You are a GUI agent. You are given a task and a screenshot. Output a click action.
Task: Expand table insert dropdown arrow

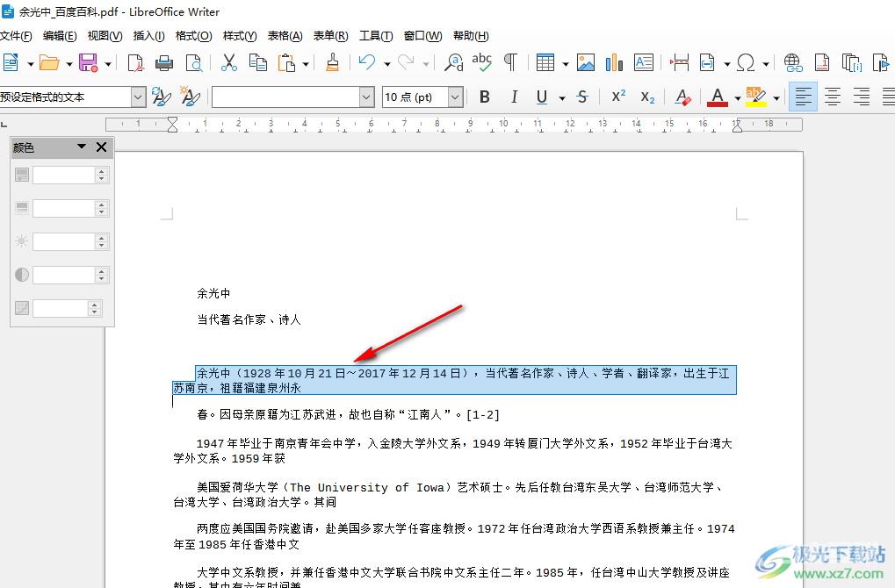point(565,63)
